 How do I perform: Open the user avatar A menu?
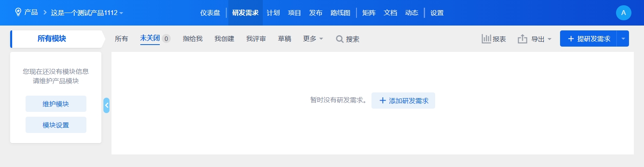[x=624, y=13]
